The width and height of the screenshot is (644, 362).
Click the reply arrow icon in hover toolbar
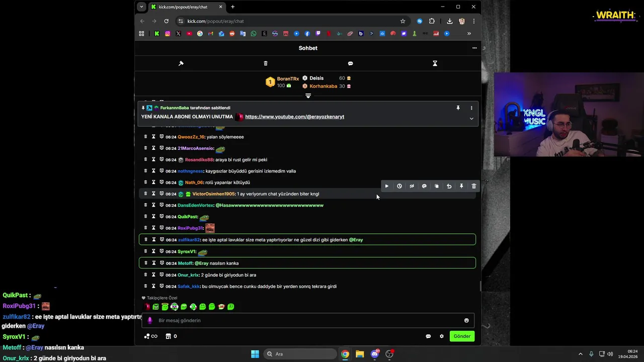coord(449,186)
